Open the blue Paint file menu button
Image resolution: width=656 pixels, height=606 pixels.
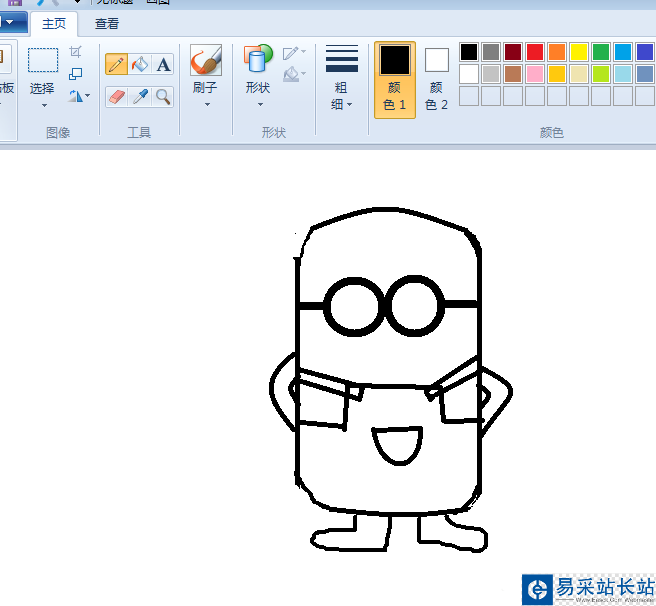(x=13, y=22)
